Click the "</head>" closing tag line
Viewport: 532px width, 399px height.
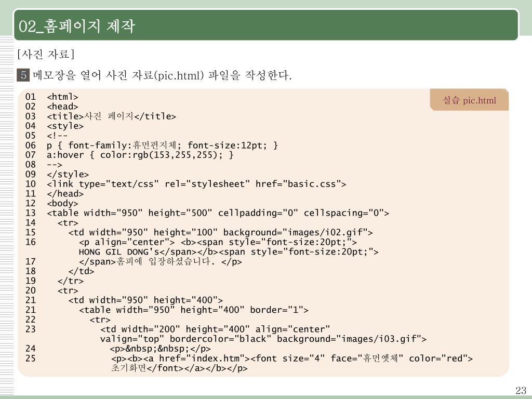[x=65, y=194]
